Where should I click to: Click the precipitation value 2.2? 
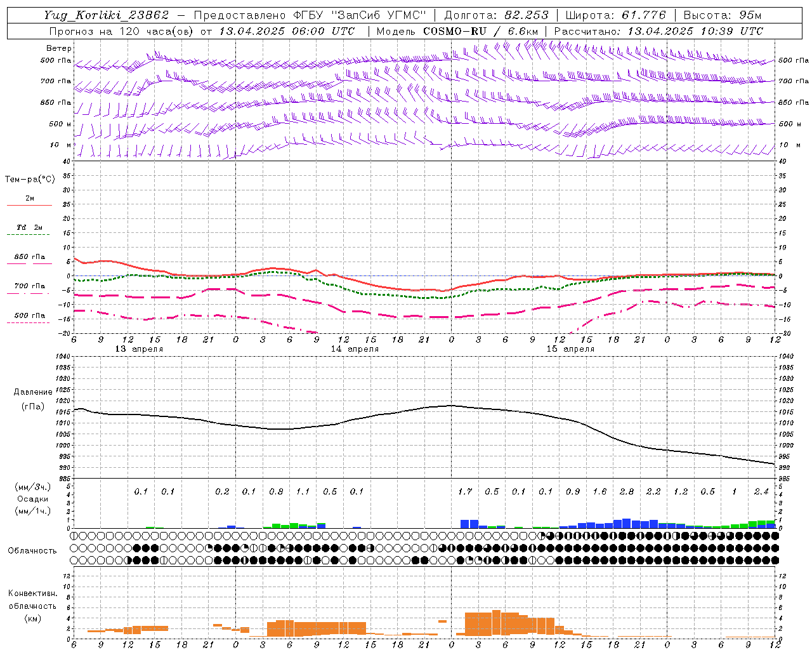[653, 492]
